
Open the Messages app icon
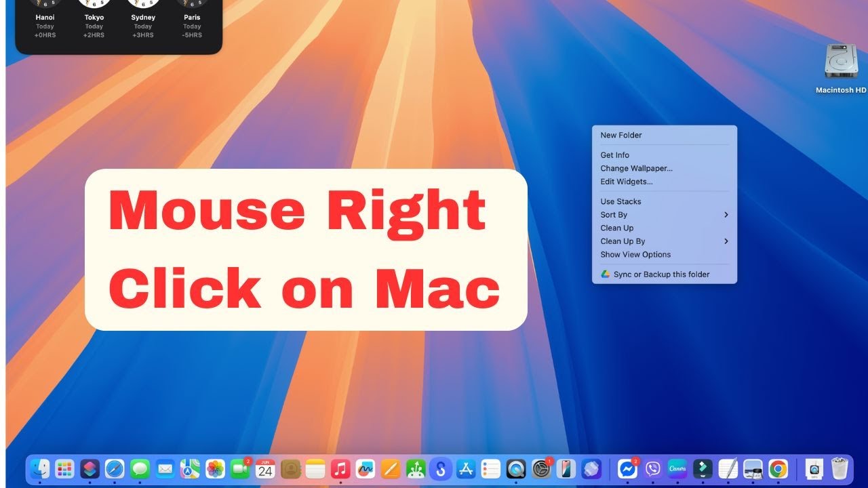point(140,468)
